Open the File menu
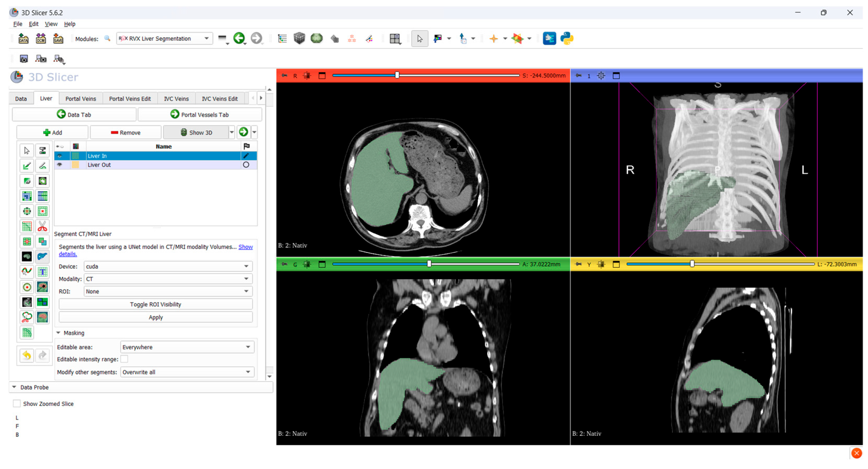 [18, 24]
